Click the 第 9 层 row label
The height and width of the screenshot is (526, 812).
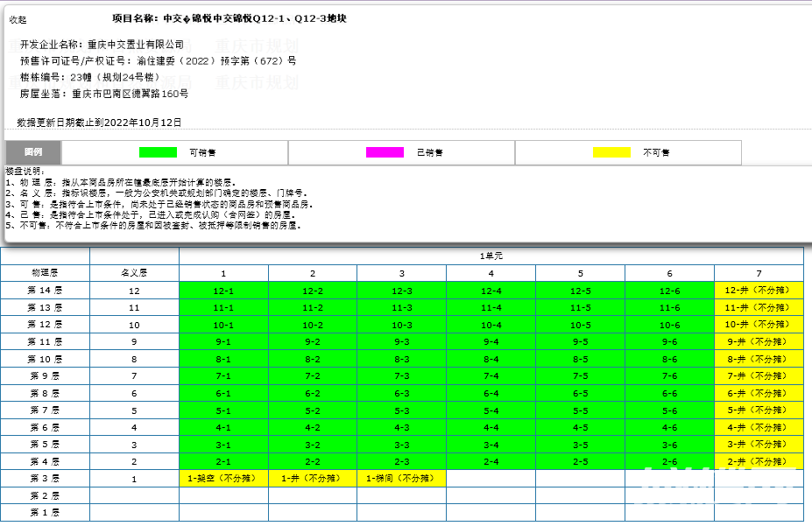[x=45, y=376]
